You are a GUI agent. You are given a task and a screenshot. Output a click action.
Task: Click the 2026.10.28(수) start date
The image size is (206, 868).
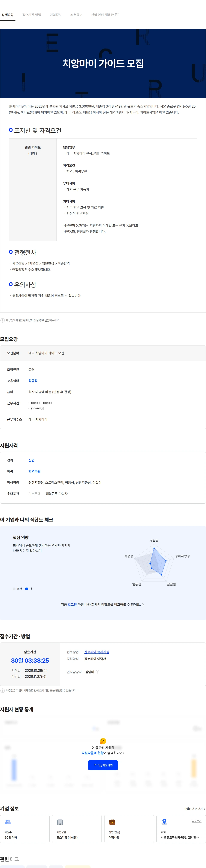pyautogui.click(x=36, y=670)
